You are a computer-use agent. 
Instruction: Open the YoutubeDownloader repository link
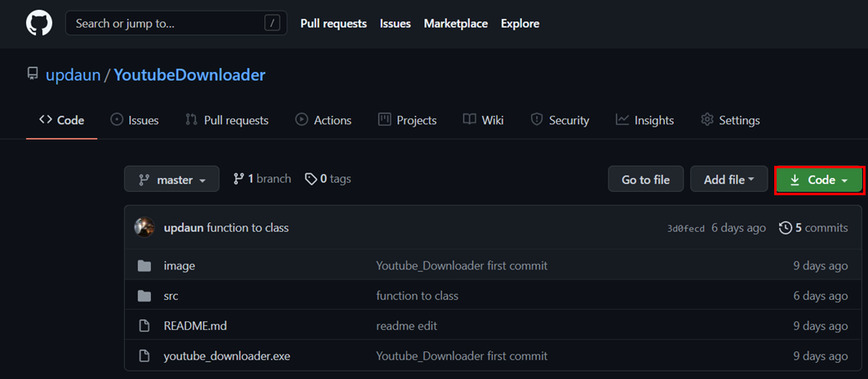[190, 75]
